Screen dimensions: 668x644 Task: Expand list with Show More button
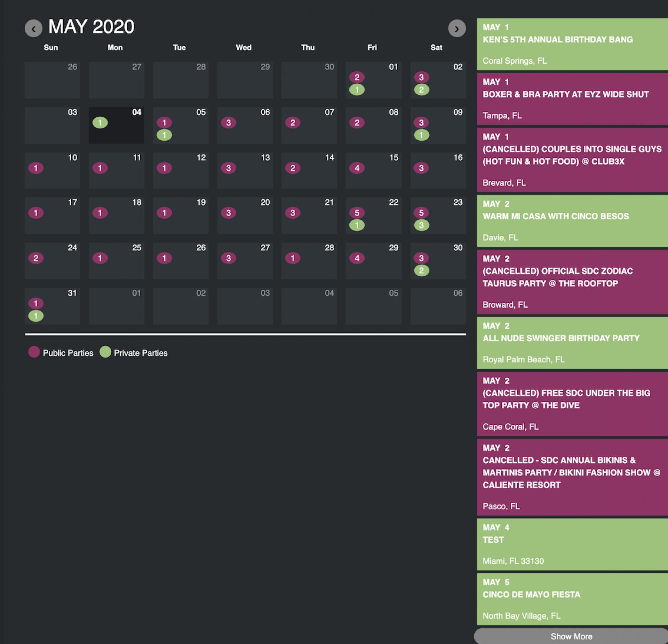(571, 636)
